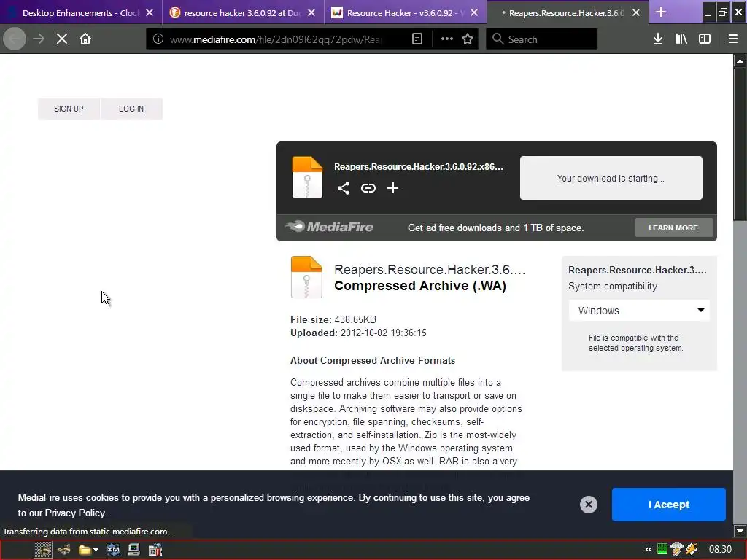Copy link using the chain icon

pyautogui.click(x=368, y=188)
